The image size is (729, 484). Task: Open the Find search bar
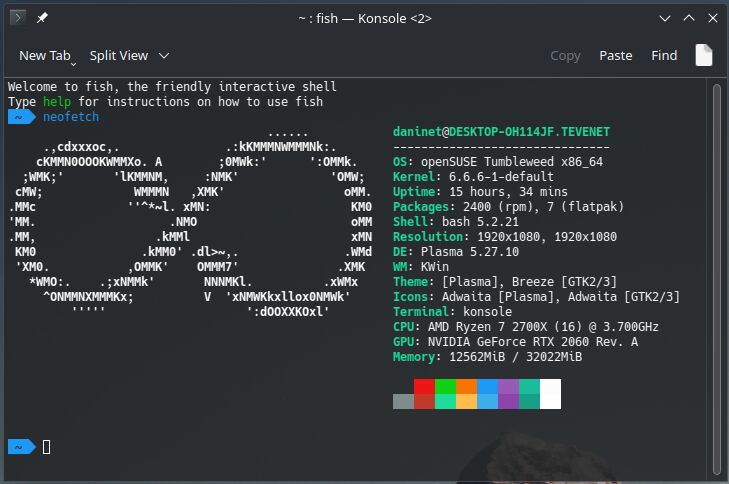tap(664, 56)
